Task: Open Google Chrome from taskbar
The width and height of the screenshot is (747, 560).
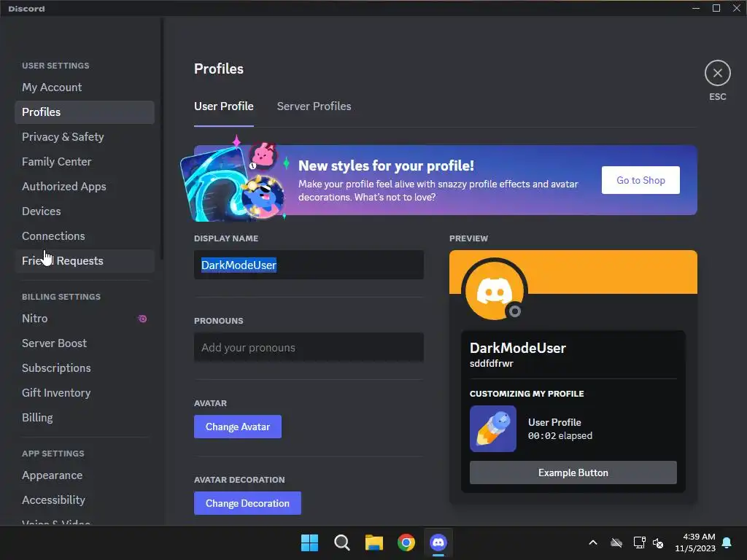Action: (x=406, y=542)
